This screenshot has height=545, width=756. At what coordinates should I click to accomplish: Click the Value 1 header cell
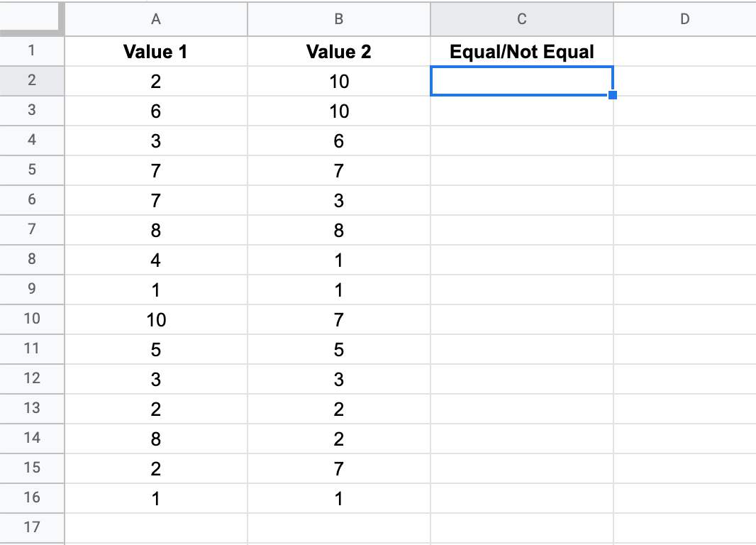(x=155, y=51)
